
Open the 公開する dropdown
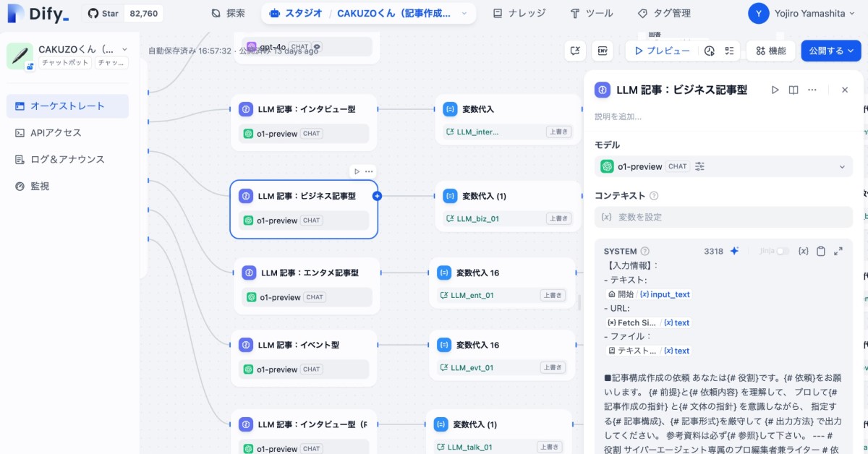(830, 51)
